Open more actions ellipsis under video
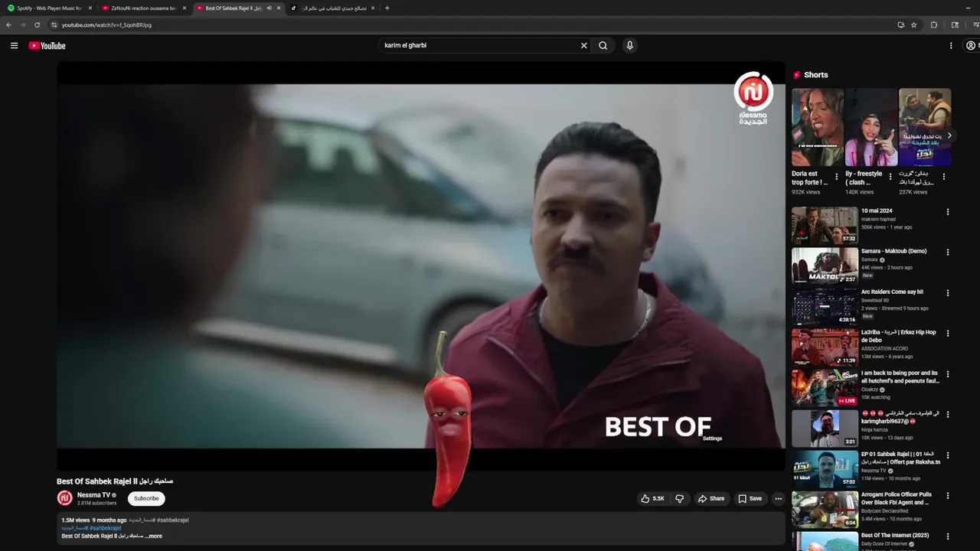This screenshot has width=980, height=551. (x=778, y=499)
